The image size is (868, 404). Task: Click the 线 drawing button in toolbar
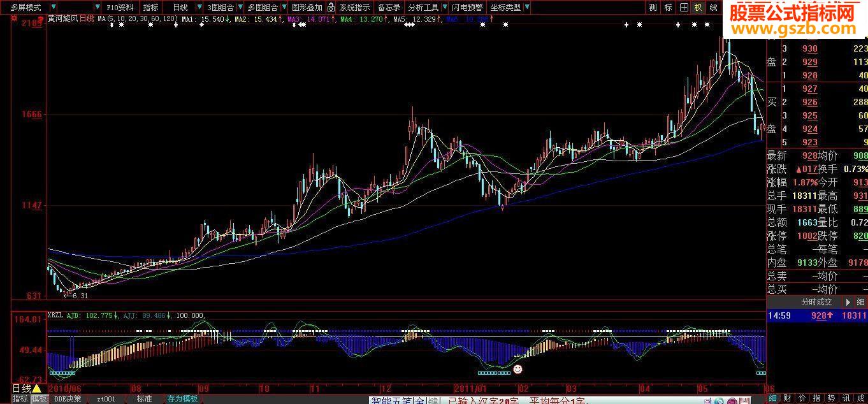713,8
